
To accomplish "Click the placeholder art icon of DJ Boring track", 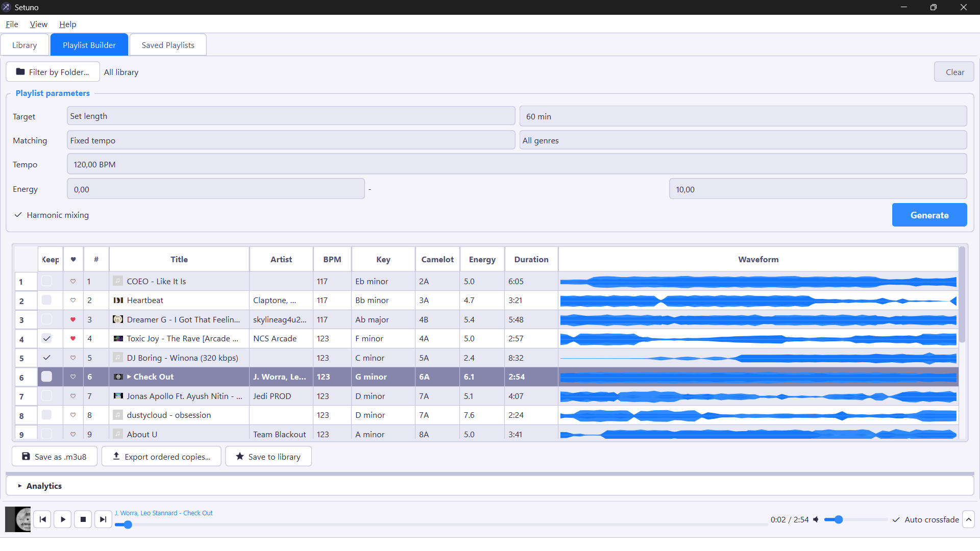I will (x=118, y=358).
